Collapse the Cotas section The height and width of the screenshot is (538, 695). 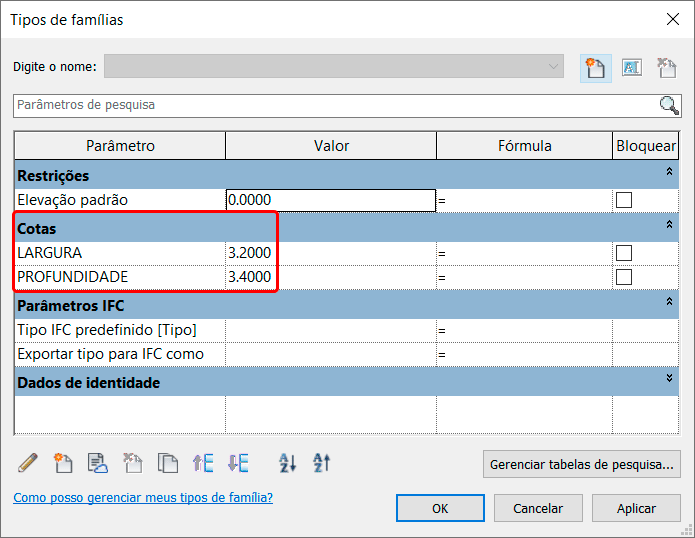(668, 227)
